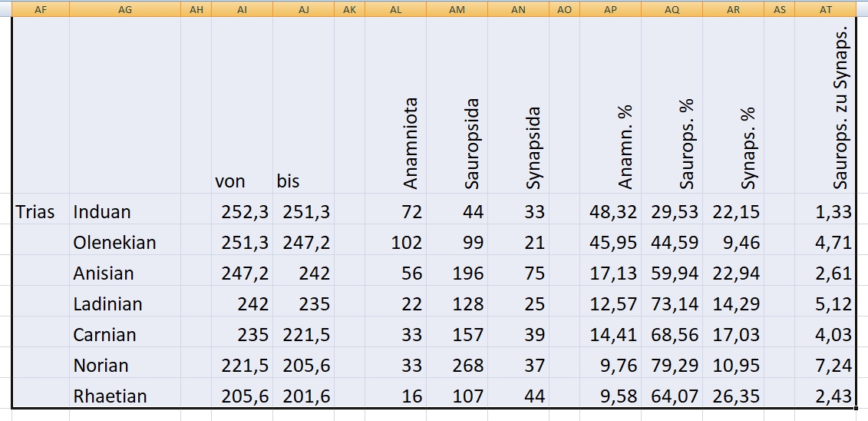The height and width of the screenshot is (421, 868).
Task: Select the 'bis' header cell
Action: click(289, 181)
